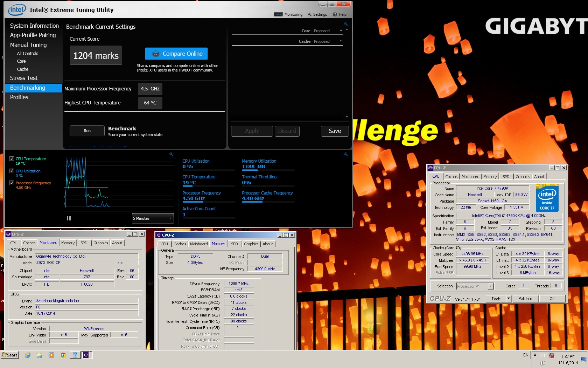Open the Processor #1 selection dropdown
The image size is (588, 368).
(475, 286)
